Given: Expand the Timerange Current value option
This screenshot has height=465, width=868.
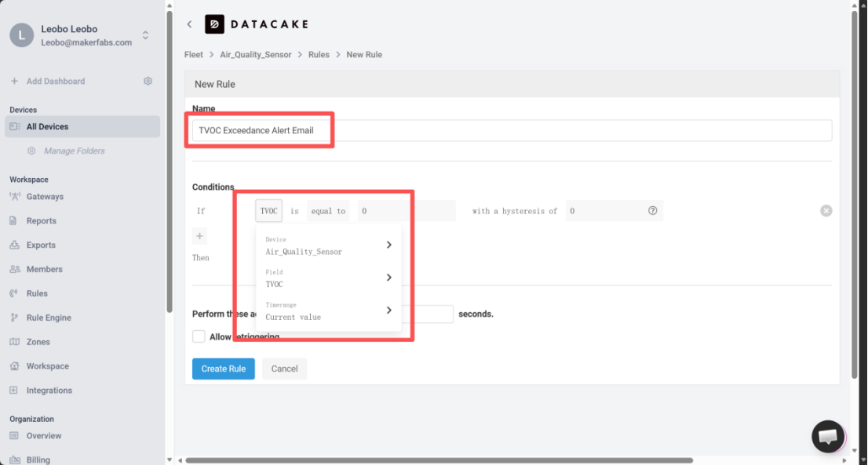Looking at the screenshot, I should (329, 311).
